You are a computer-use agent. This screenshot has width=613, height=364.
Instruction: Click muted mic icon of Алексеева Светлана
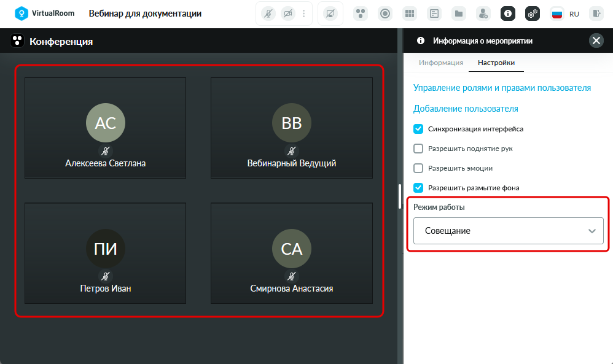click(106, 151)
